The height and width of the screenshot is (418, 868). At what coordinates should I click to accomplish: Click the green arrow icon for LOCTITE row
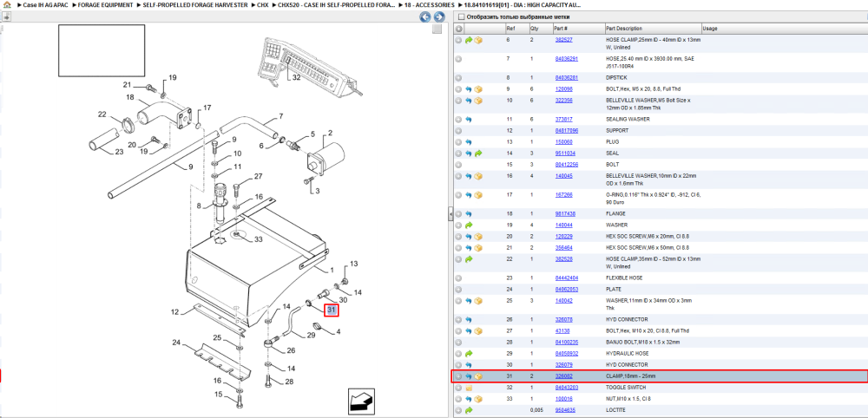click(x=469, y=410)
